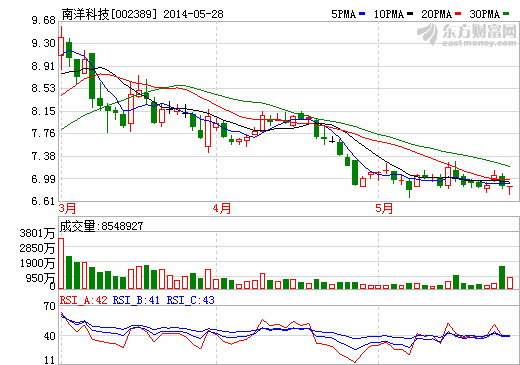The image size is (520, 365).
Task: Select the 30PMA legend label
Action: [x=485, y=14]
